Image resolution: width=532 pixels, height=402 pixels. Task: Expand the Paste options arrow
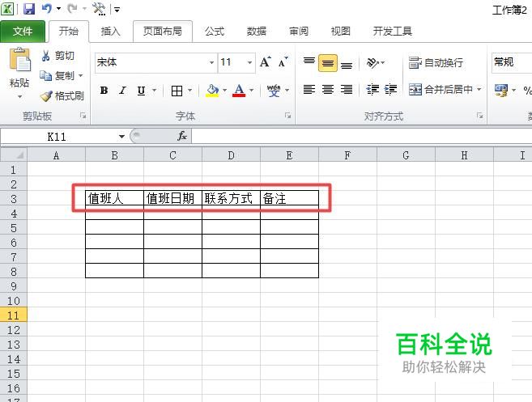[19, 96]
